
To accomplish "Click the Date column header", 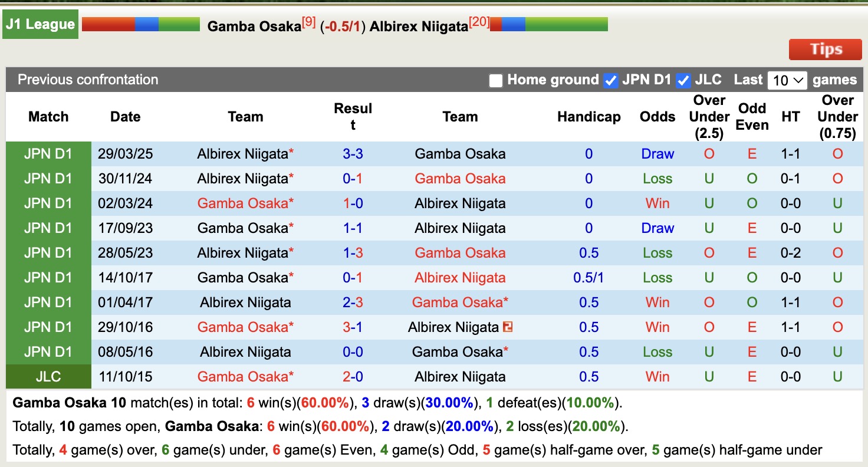I will [x=125, y=116].
